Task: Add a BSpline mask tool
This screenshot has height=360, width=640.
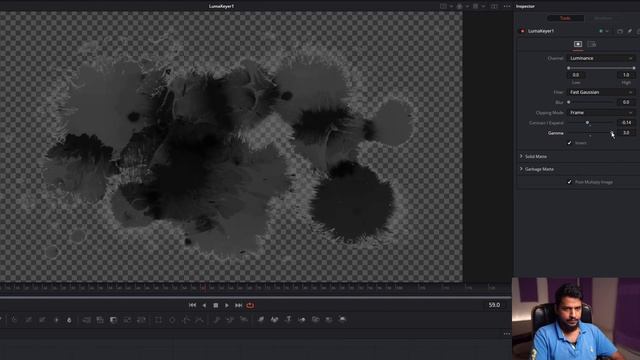Action: pos(200,320)
